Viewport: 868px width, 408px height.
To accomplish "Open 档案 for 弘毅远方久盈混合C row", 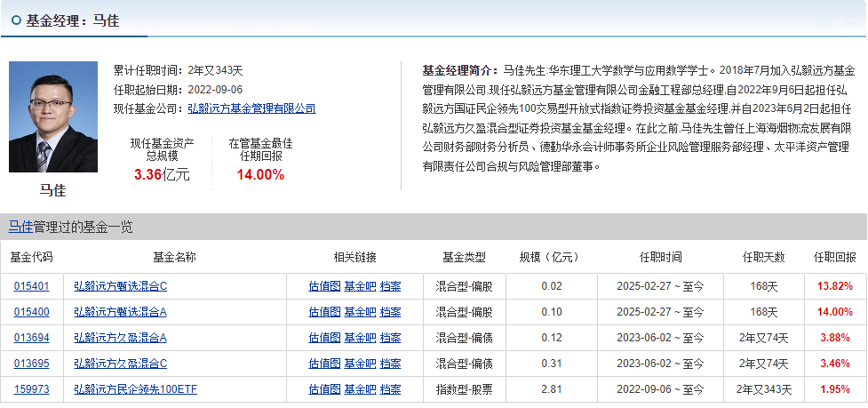I will pos(390,364).
